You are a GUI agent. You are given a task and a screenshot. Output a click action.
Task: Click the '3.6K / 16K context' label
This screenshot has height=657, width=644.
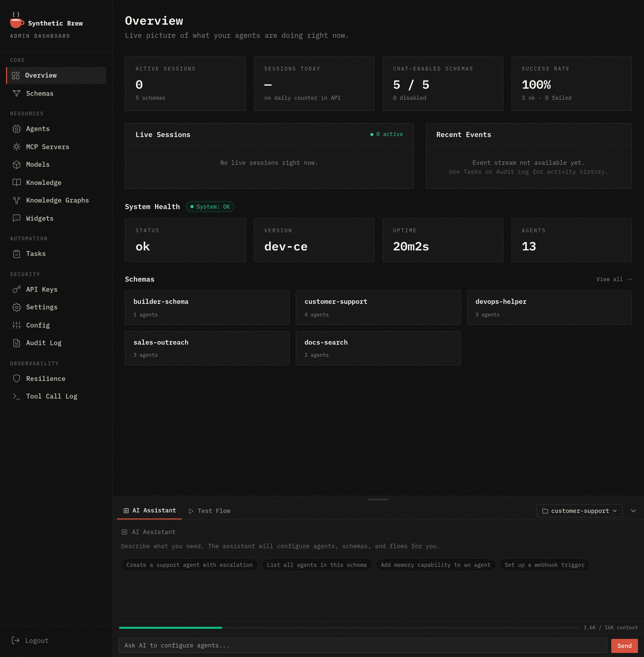point(610,627)
